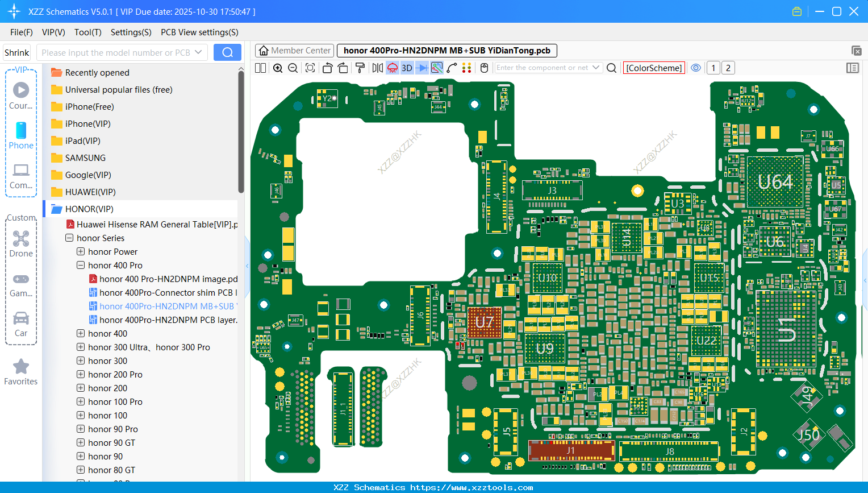Toggle the highlighted ship-shaped red toolbar icon
Image resolution: width=868 pixels, height=493 pixels.
pyautogui.click(x=392, y=68)
